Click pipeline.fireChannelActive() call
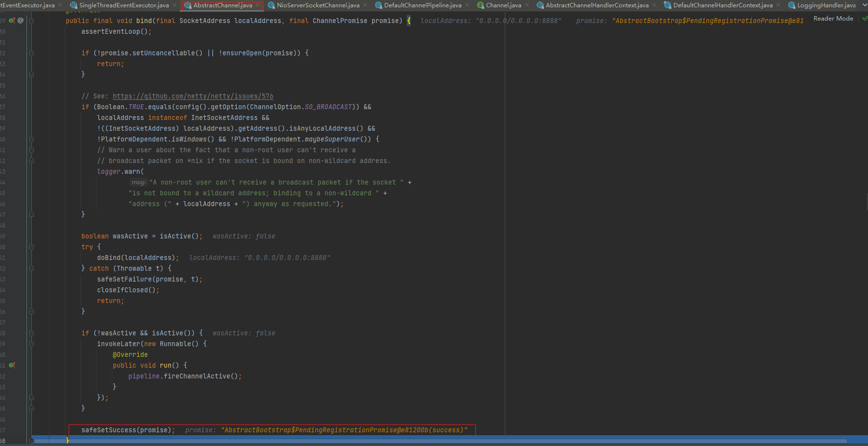 coord(185,376)
